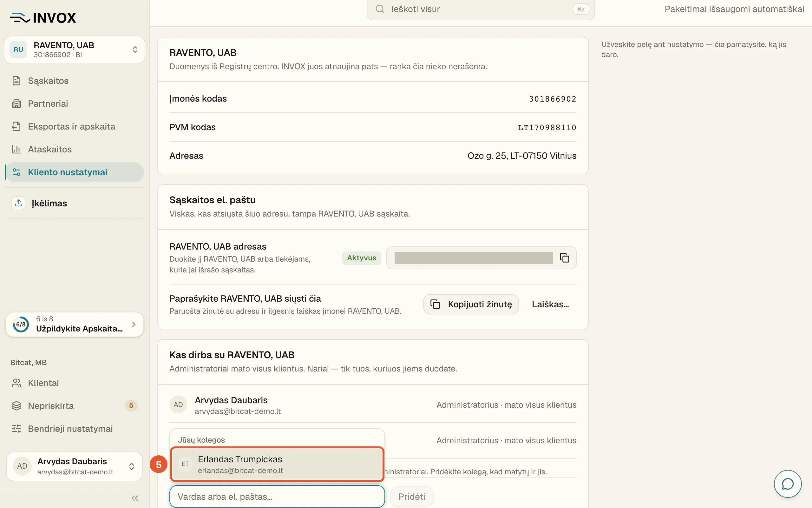Screen dimensions: 812x508
Task: Open Bendrieji nustatymai
Action: click(x=75, y=429)
